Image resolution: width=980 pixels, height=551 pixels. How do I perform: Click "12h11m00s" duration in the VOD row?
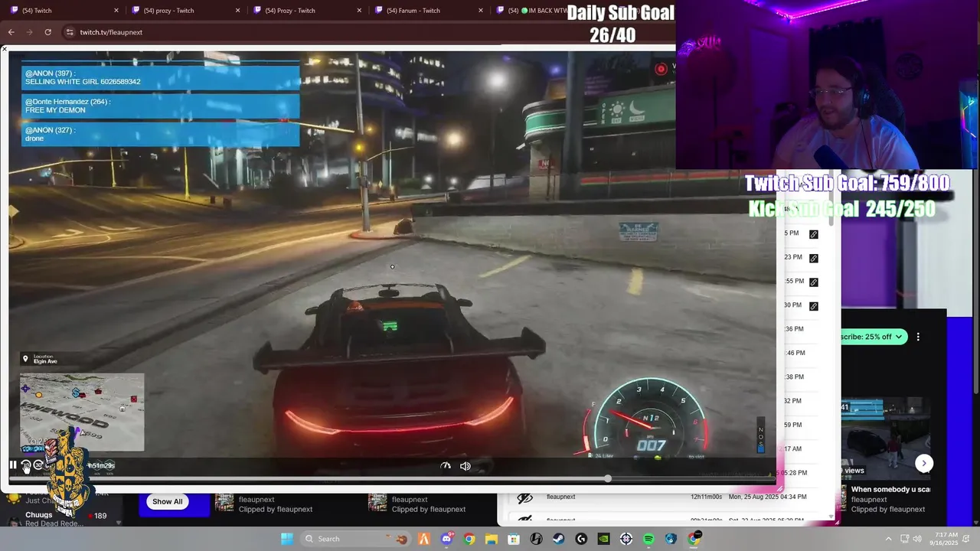pyautogui.click(x=707, y=497)
